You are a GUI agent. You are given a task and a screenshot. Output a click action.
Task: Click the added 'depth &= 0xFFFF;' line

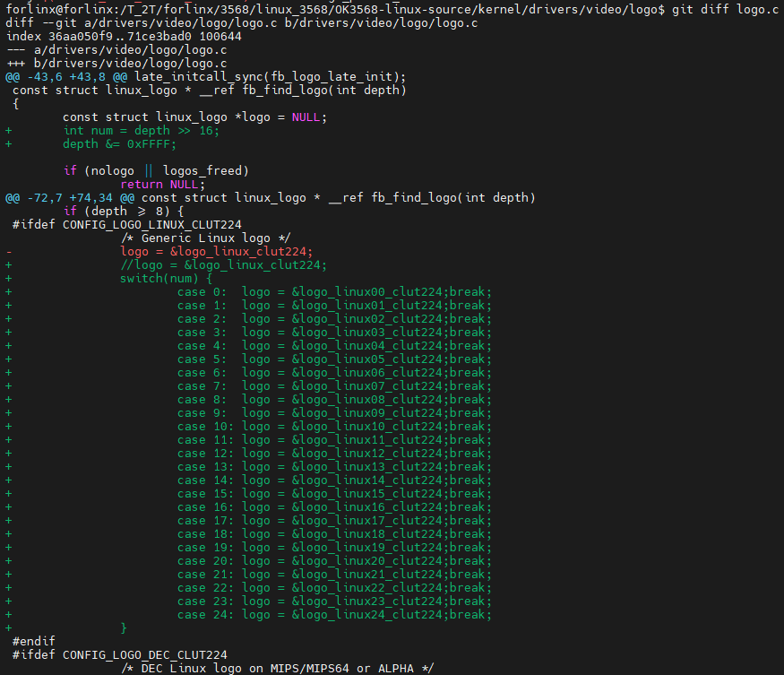click(119, 143)
